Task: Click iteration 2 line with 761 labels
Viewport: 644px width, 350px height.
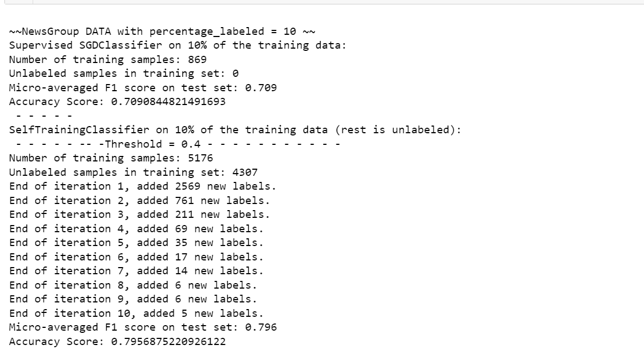Action: click(139, 201)
